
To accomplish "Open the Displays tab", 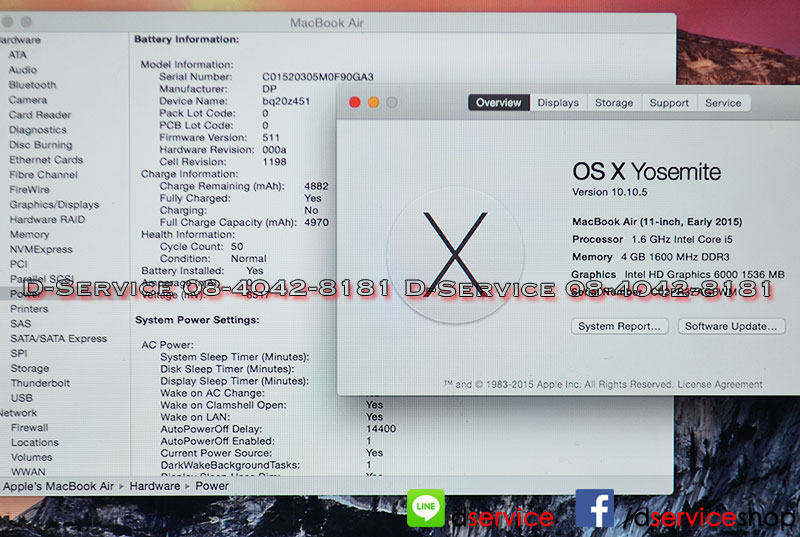I will (558, 103).
